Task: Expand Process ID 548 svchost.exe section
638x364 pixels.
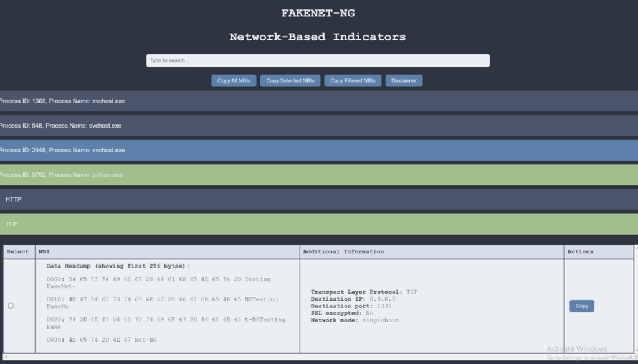Action: [x=319, y=126]
